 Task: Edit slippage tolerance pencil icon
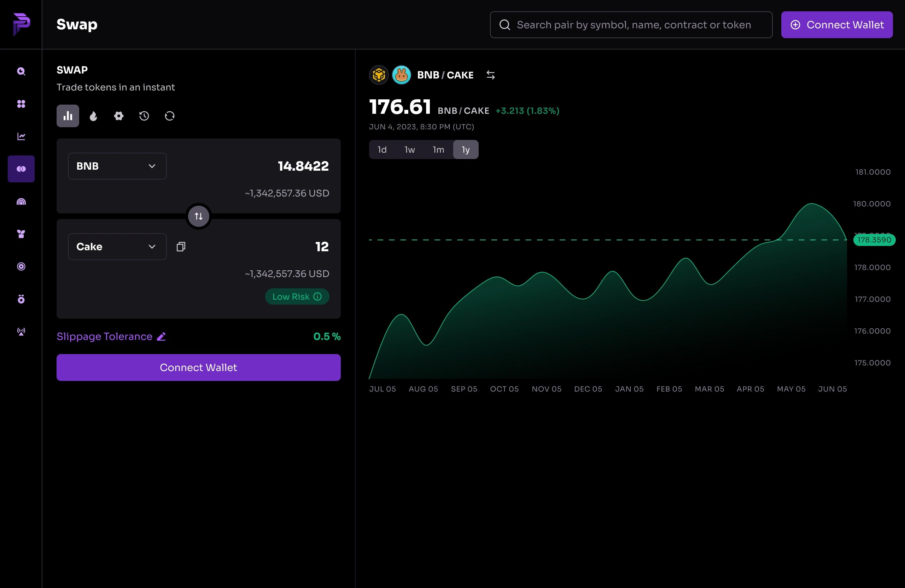click(x=161, y=336)
